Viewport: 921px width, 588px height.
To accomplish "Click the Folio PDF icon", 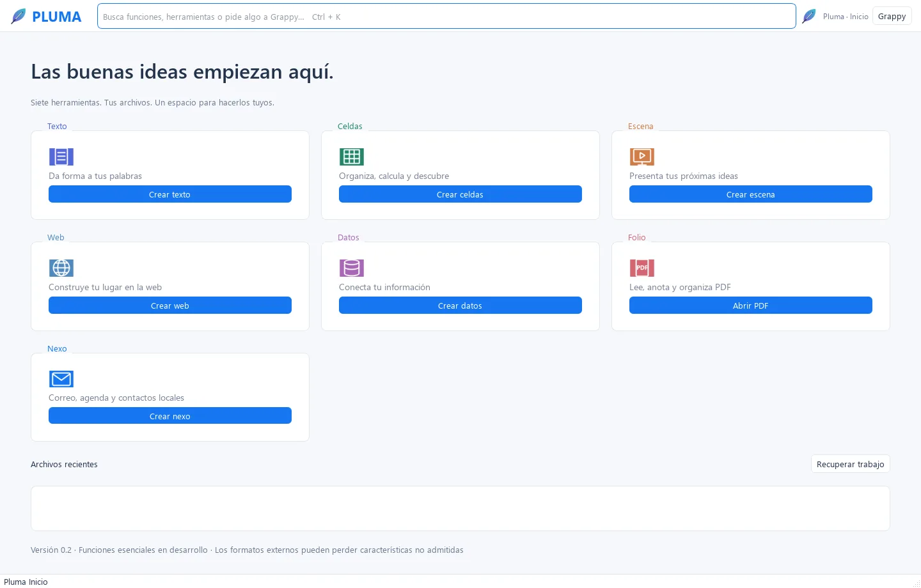I will pos(642,268).
